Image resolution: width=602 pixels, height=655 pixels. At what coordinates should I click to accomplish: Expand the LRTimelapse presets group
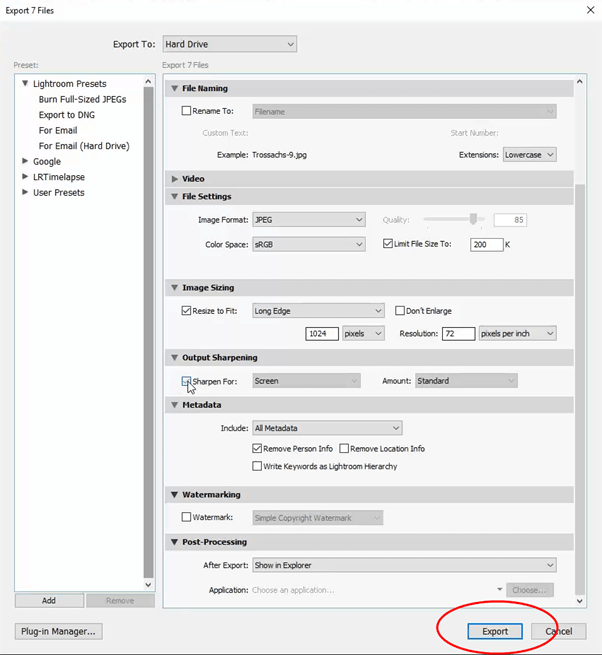click(25, 176)
